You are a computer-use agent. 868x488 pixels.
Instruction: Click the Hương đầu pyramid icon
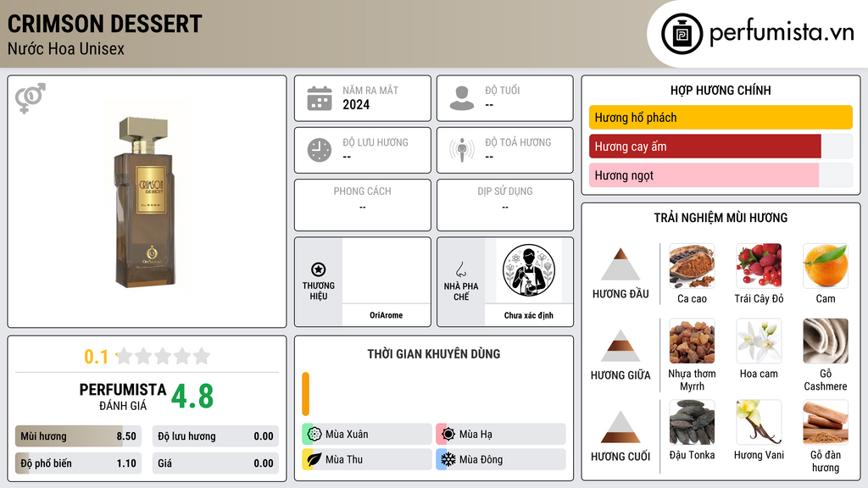[x=620, y=264]
